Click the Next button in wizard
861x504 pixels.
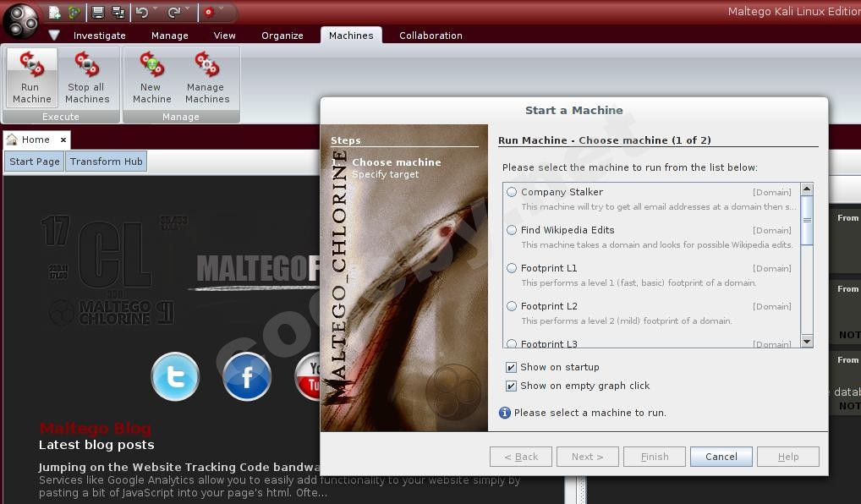tap(588, 457)
